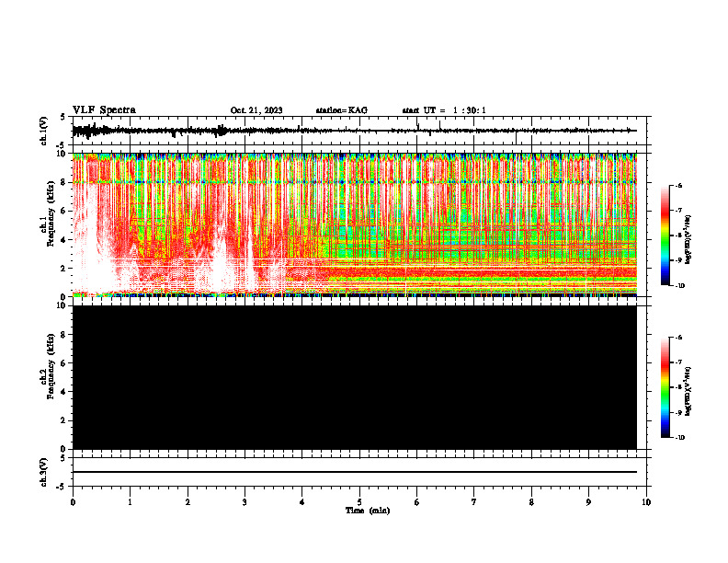
Task: Click the ch.1 rainbow color scale bar
Action: (x=665, y=236)
